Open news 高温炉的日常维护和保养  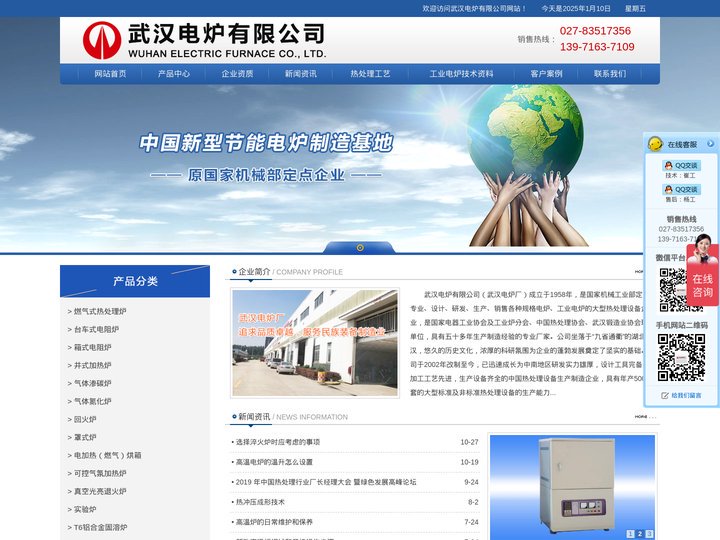click(274, 522)
